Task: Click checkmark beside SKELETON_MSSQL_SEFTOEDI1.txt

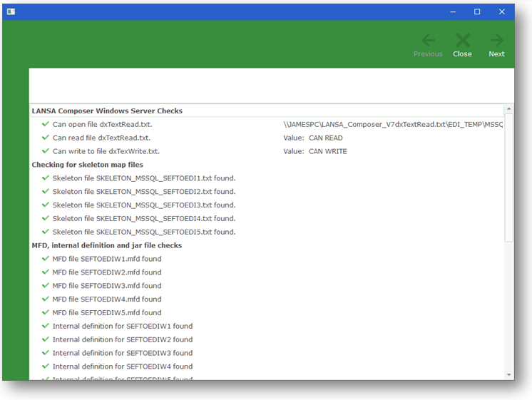Action: pyautogui.click(x=46, y=178)
